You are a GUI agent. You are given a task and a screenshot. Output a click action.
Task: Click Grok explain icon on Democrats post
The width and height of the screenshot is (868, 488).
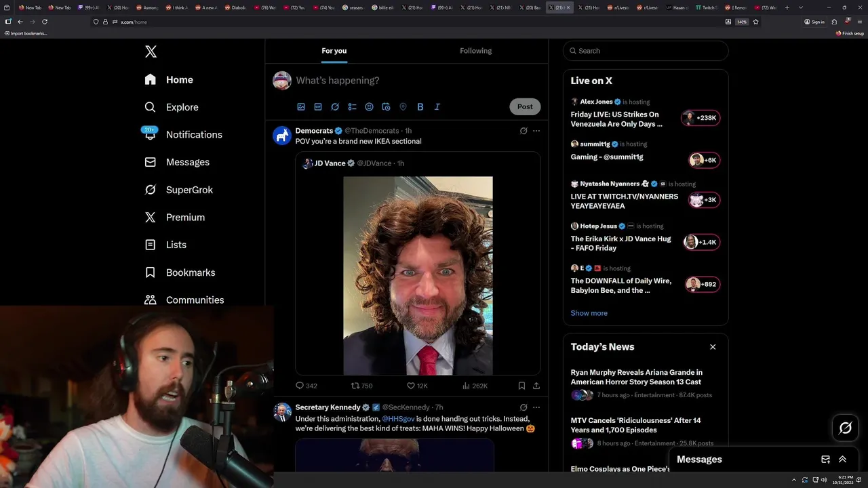click(x=524, y=131)
